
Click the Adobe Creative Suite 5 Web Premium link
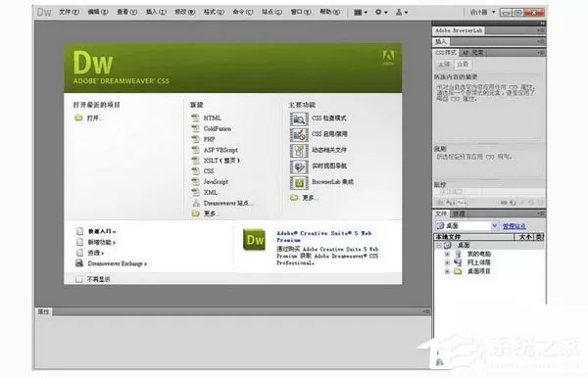tap(324, 236)
